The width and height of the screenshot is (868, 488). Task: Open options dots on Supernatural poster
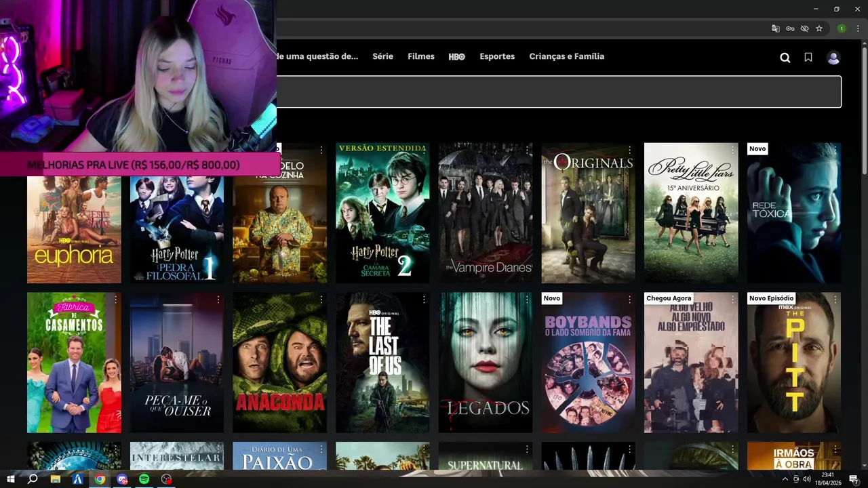(527, 449)
